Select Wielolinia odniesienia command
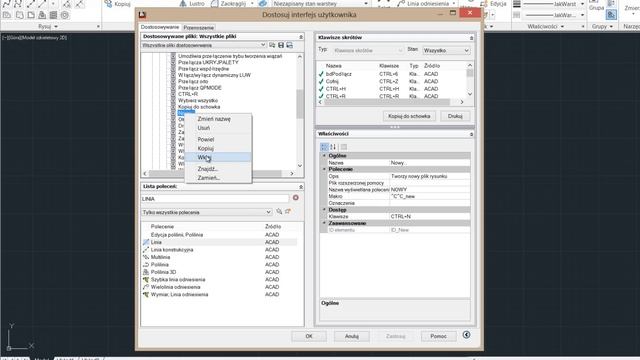Image resolution: width=640 pixels, height=360 pixels. (219, 287)
